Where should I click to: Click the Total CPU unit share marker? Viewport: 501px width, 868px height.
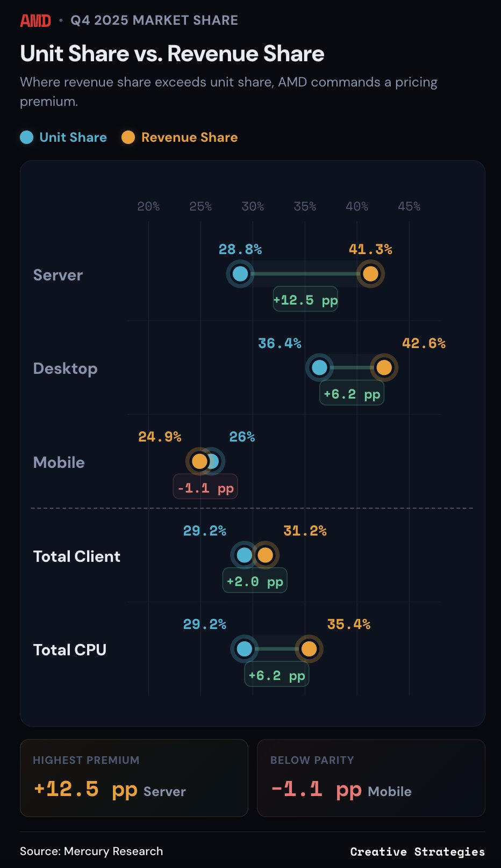coord(244,649)
